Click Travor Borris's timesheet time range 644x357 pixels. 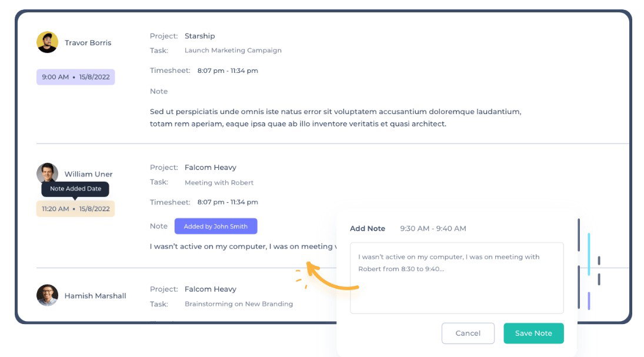[x=228, y=71]
